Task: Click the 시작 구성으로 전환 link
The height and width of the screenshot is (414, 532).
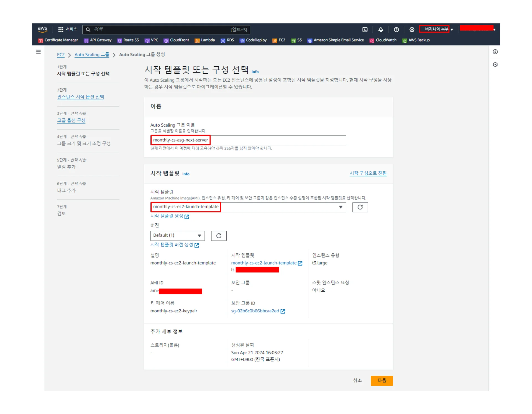Action: coord(368,173)
